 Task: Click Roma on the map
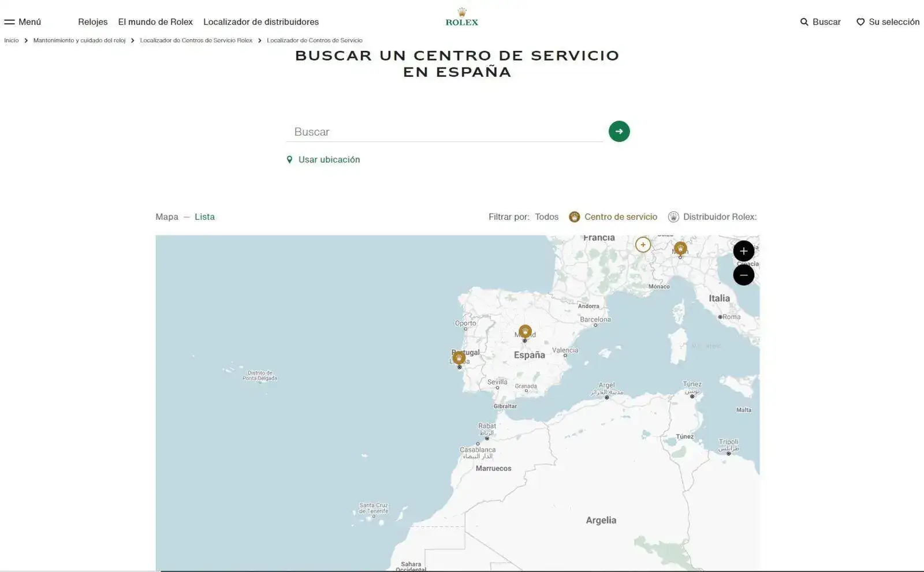tap(731, 317)
